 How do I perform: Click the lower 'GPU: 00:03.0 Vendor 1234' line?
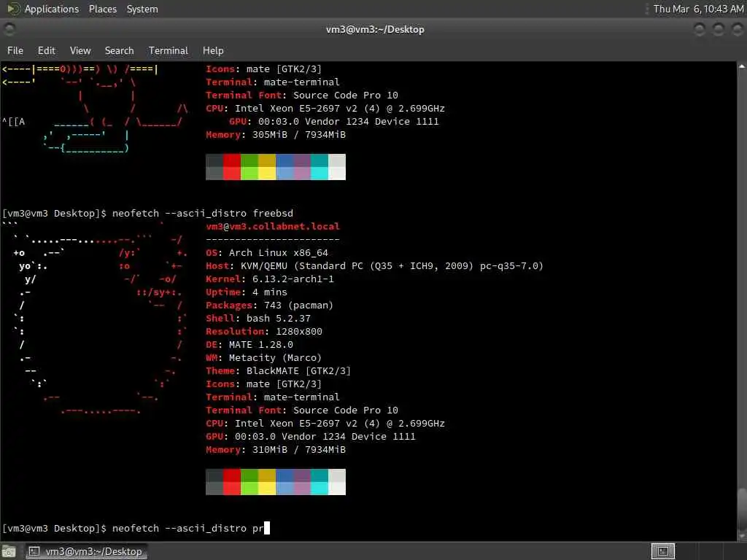point(311,437)
